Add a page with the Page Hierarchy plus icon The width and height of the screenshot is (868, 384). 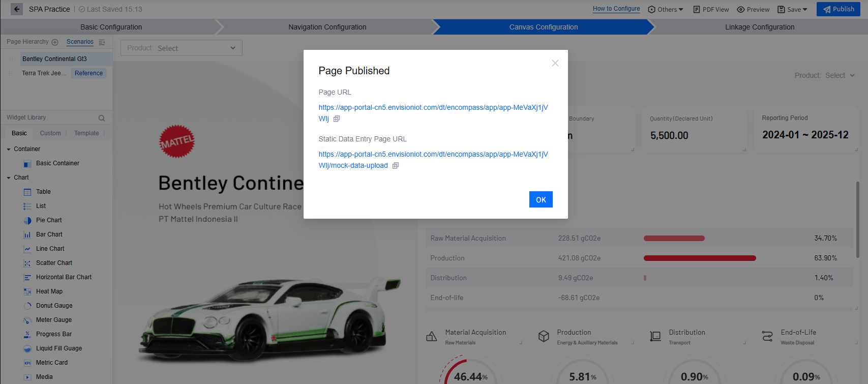point(55,42)
